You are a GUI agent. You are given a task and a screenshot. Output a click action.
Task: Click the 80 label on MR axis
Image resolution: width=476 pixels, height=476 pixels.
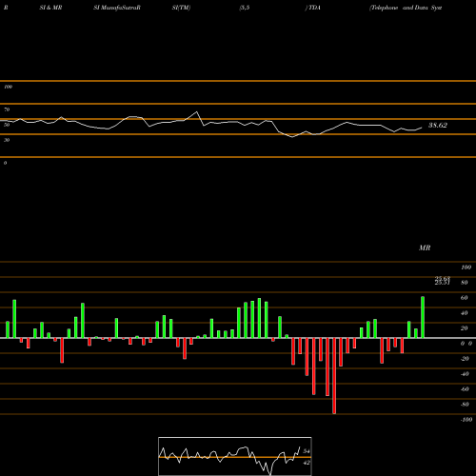click(465, 283)
